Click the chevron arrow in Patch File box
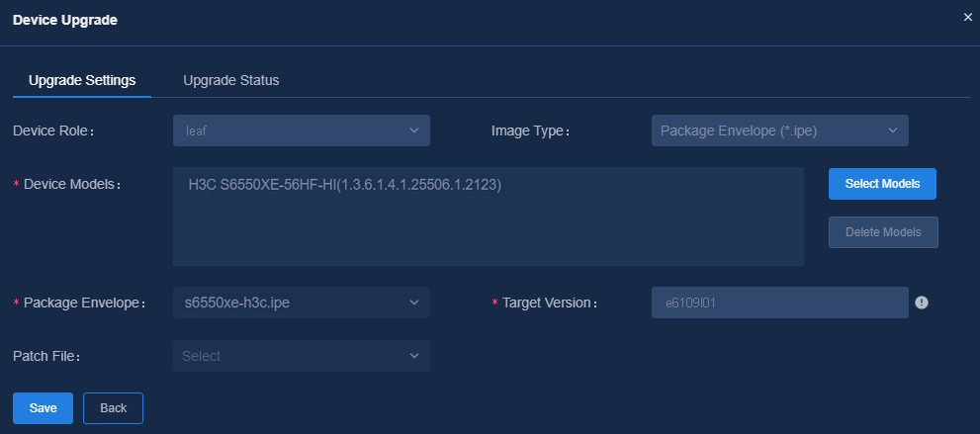The image size is (980, 434). (413, 355)
